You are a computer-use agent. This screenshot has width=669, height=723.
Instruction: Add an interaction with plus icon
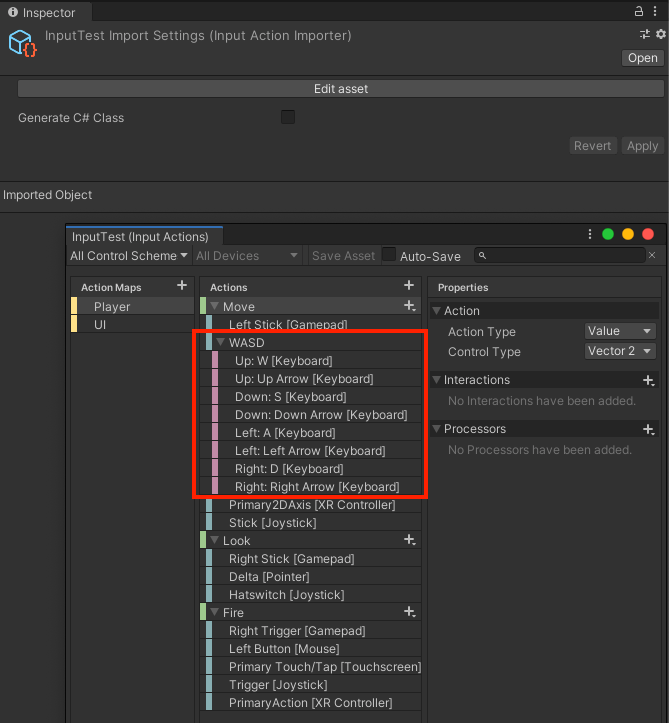click(649, 380)
